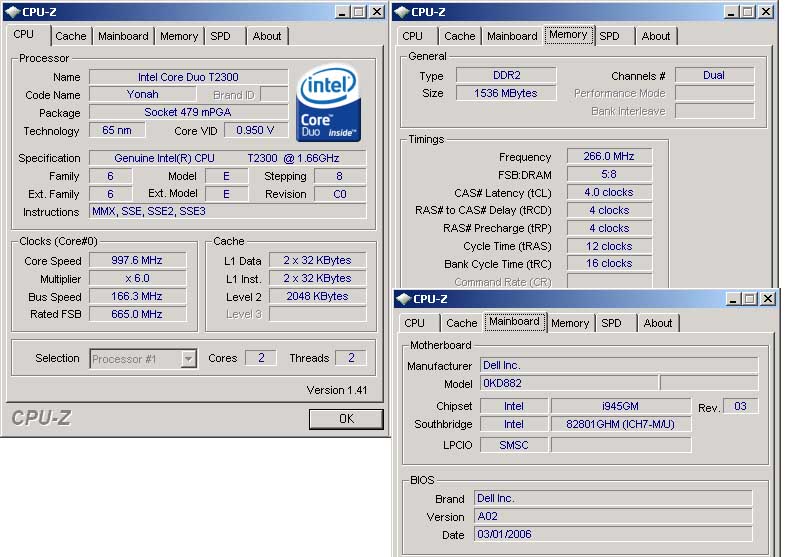Click the Socket 479 mPGA package value
The image size is (786, 557).
[188, 112]
